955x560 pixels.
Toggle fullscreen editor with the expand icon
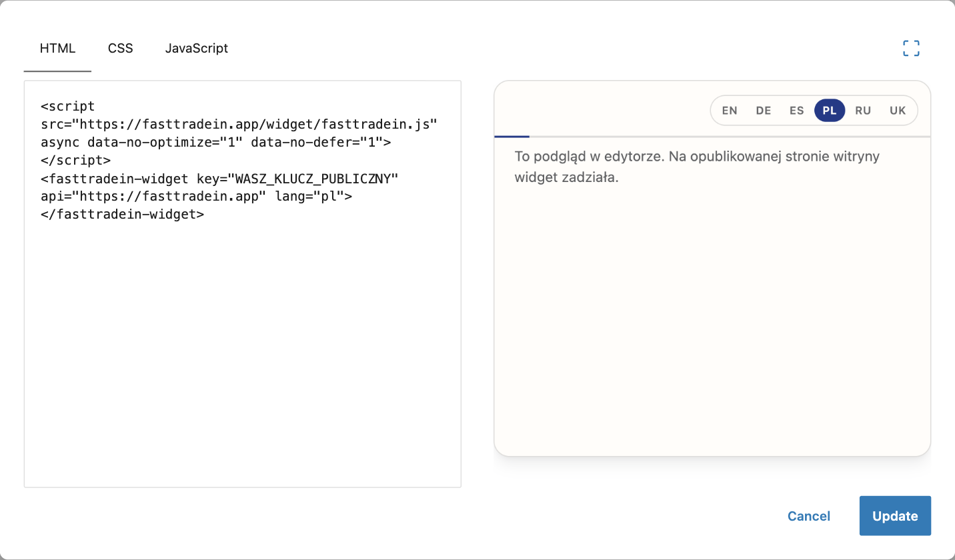click(x=911, y=48)
